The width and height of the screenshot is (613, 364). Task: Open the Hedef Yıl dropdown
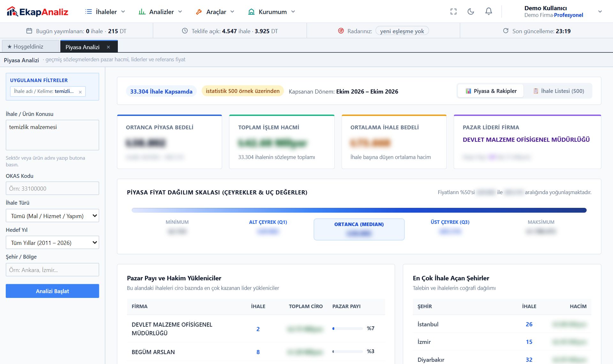coord(52,243)
